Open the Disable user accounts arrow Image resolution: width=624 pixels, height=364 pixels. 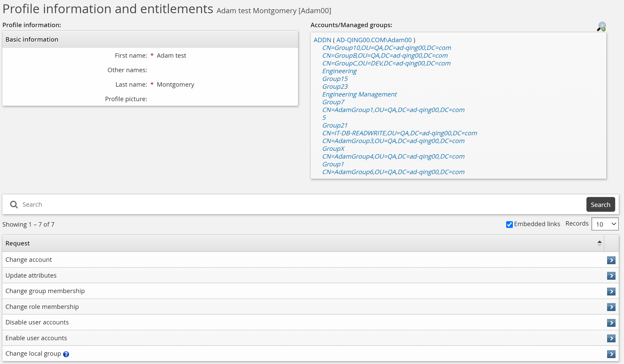tap(611, 323)
